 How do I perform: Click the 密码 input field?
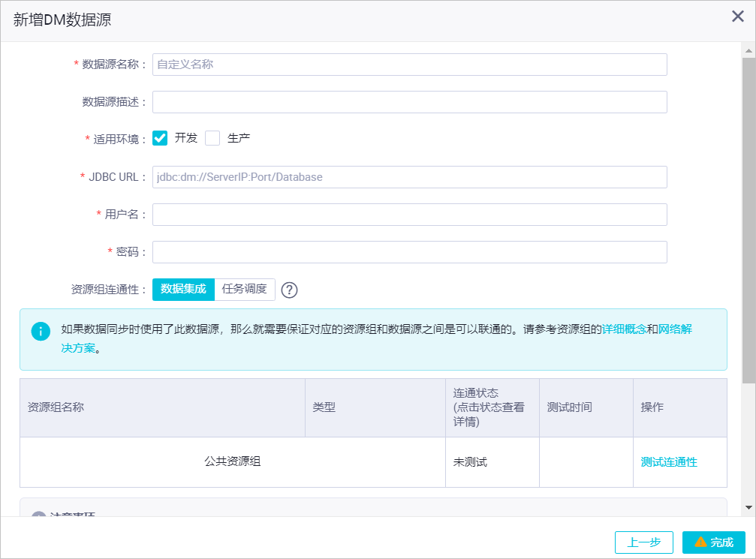pyautogui.click(x=410, y=252)
